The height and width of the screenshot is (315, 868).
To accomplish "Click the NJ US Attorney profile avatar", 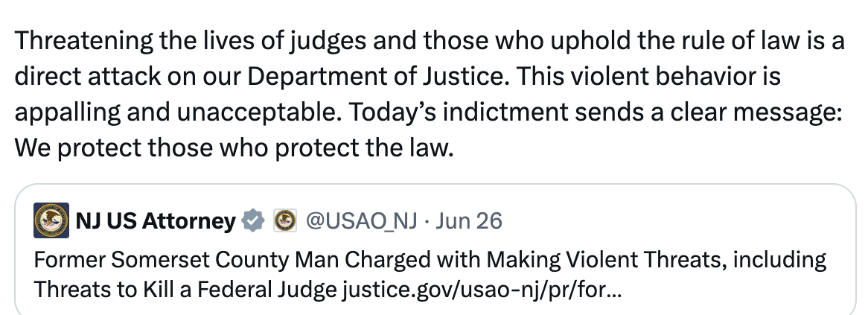I will coord(51,220).
